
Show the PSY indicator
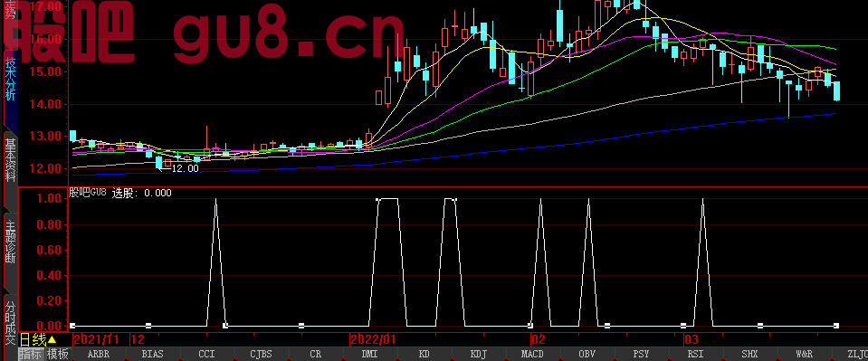(641, 355)
